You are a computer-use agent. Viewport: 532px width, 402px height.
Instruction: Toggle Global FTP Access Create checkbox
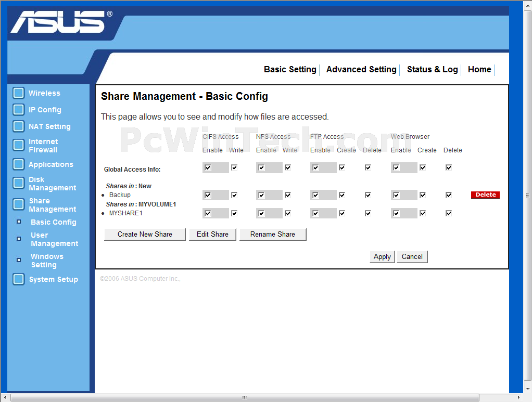[x=342, y=167]
